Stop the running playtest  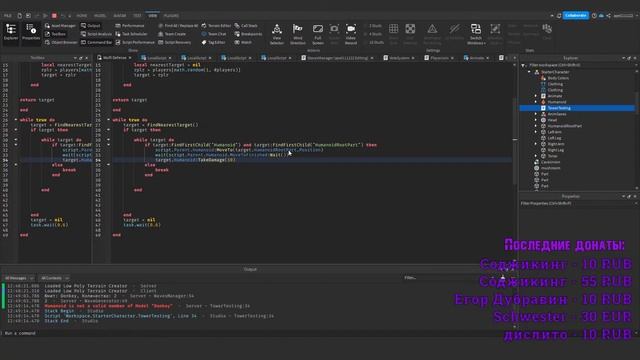coord(54,16)
